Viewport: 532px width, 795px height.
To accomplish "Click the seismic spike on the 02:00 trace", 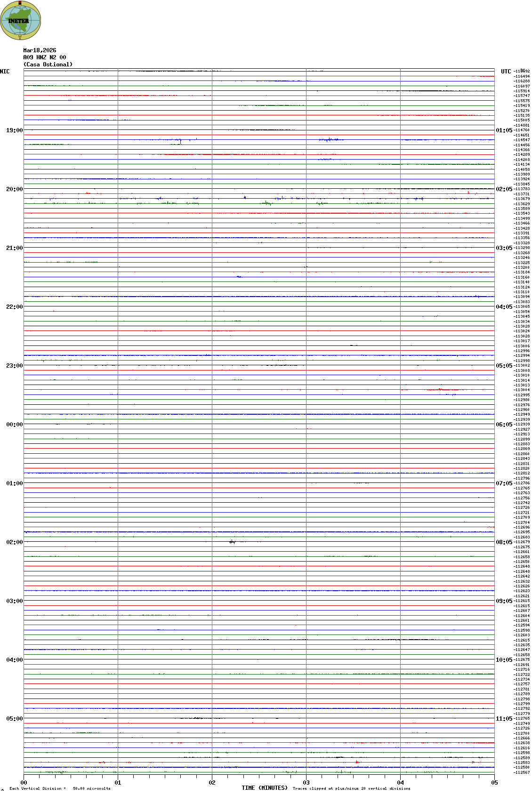I will click(x=232, y=542).
